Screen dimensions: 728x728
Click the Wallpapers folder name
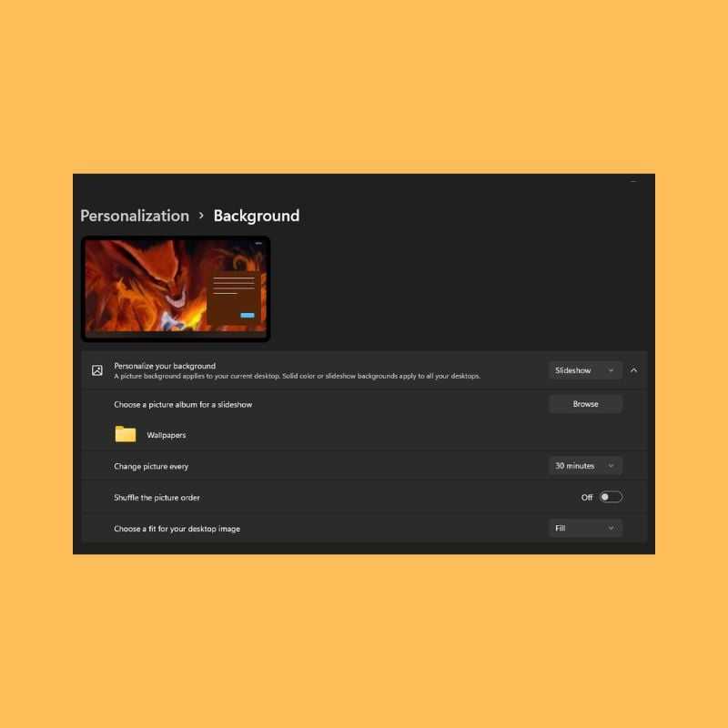167,435
